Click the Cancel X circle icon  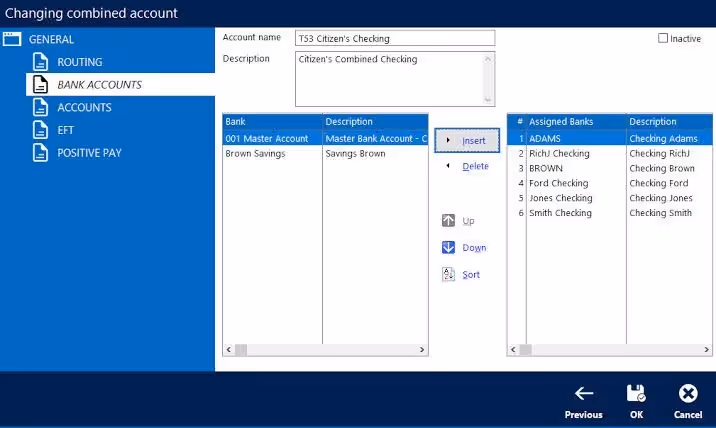pos(688,393)
